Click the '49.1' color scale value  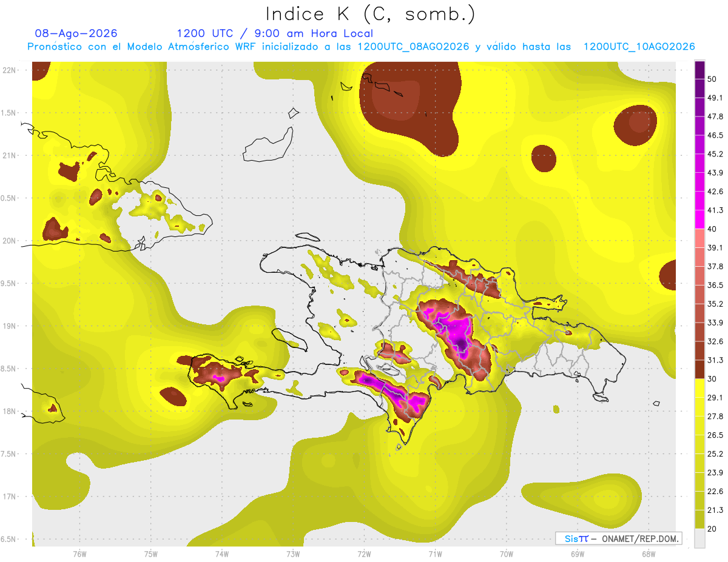pos(715,98)
